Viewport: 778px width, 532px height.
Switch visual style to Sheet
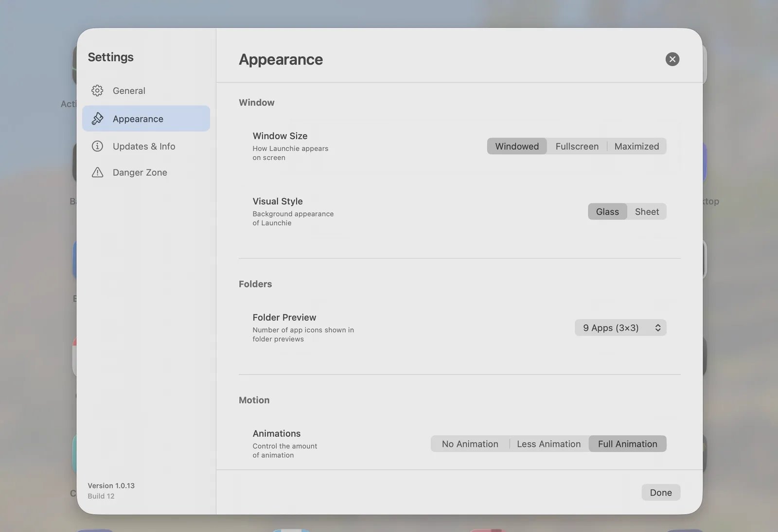click(x=646, y=212)
